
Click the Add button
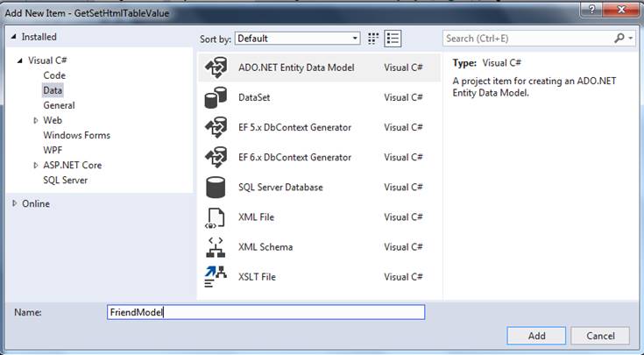pos(536,336)
